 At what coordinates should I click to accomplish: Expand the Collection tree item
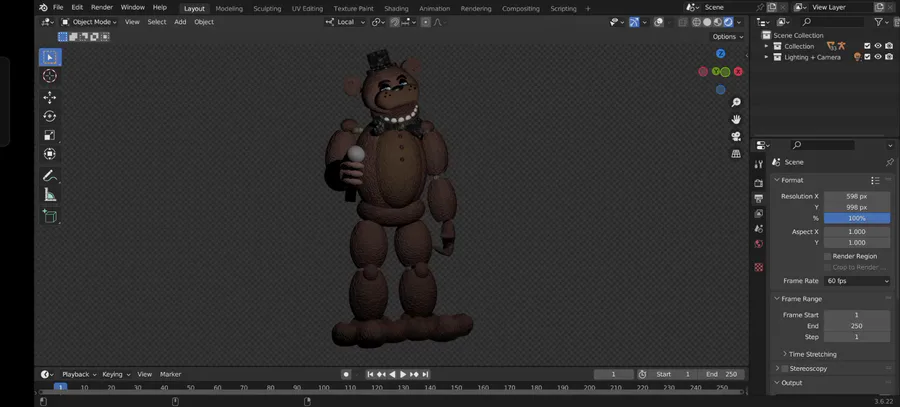[766, 46]
